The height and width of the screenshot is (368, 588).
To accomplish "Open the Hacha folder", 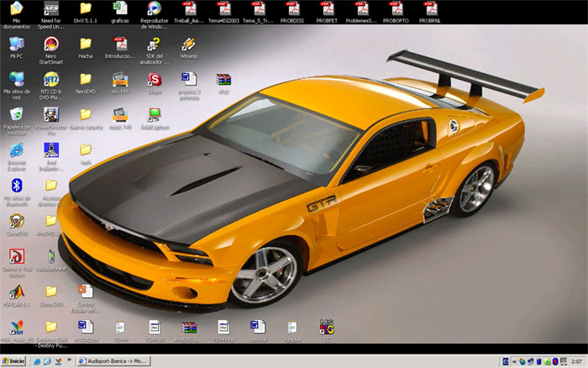I will click(86, 44).
